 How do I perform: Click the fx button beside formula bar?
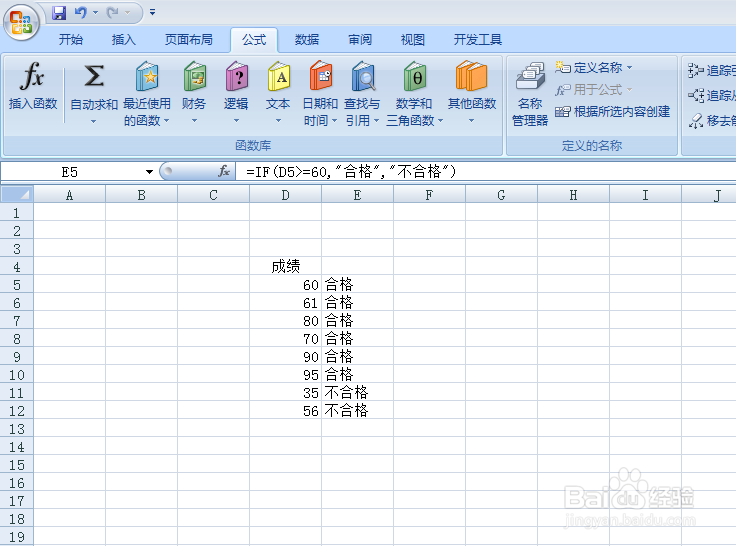tap(224, 171)
